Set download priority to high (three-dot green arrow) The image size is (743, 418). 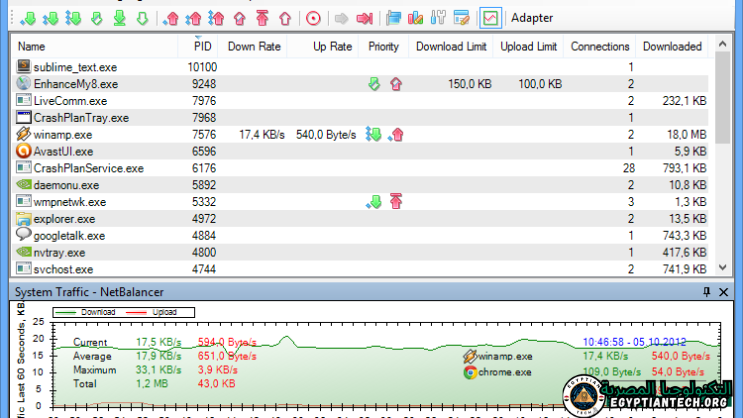click(73, 18)
